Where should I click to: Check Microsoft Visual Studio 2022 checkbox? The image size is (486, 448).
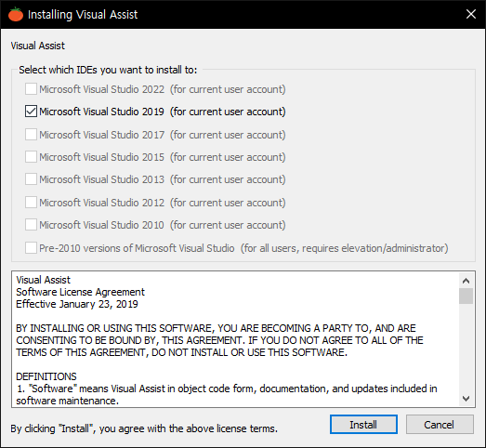click(x=31, y=89)
